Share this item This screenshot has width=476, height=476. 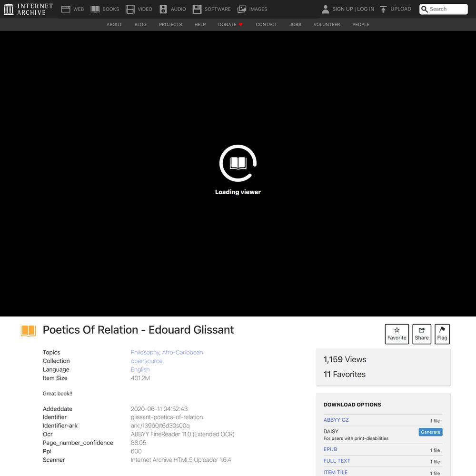pos(422,334)
